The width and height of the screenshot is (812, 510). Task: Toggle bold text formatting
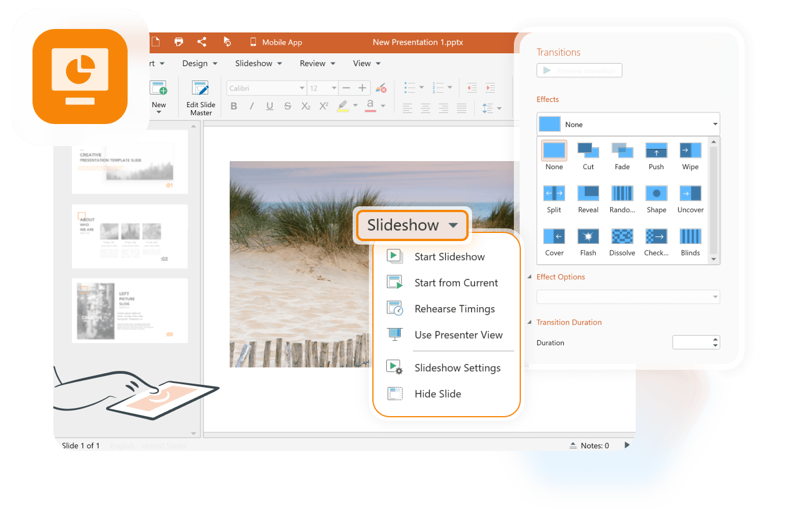[234, 106]
